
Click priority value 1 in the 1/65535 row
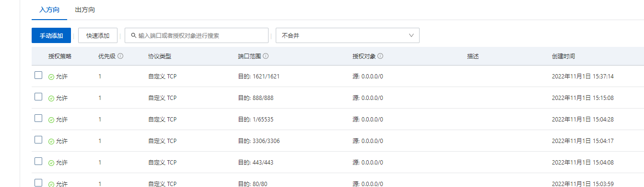100,120
